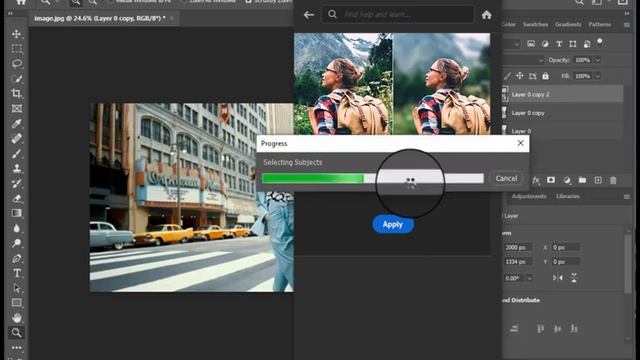
Task: Select the Dodge tool
Action: tap(17, 243)
